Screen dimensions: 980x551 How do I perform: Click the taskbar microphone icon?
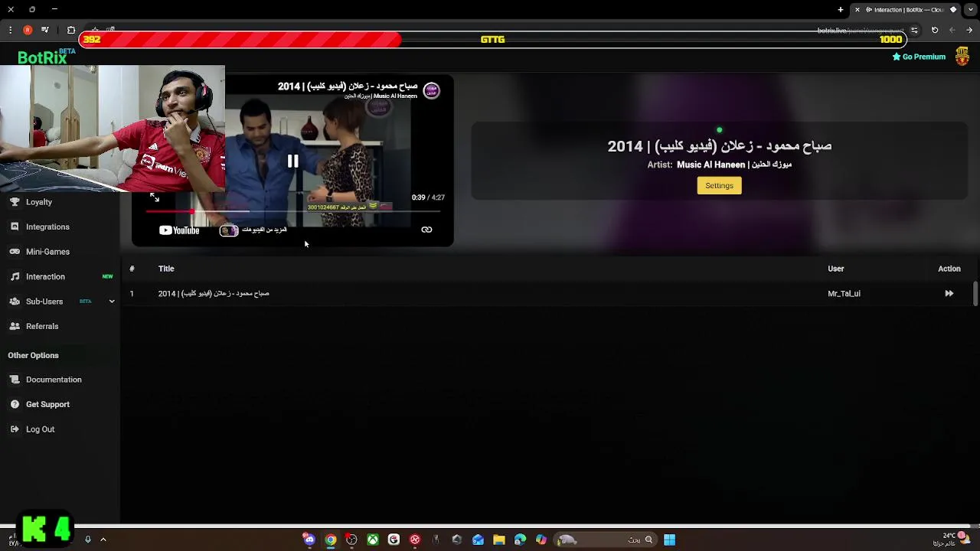pos(87,540)
